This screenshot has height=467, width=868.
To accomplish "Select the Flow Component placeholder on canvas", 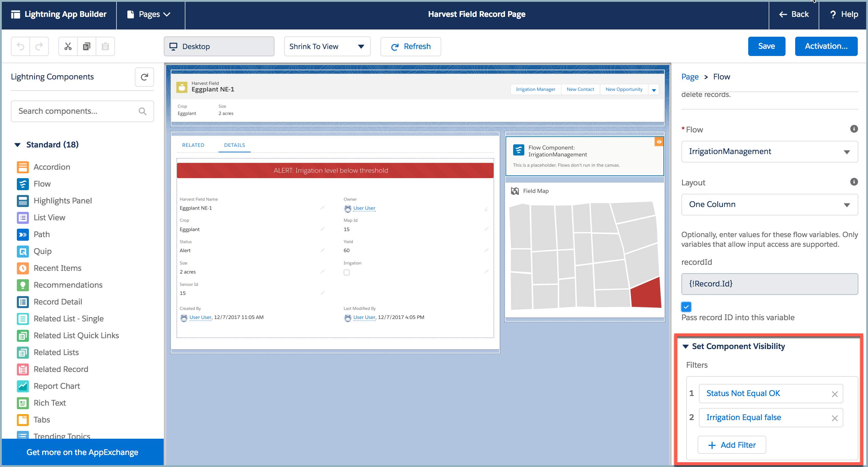I will 584,156.
